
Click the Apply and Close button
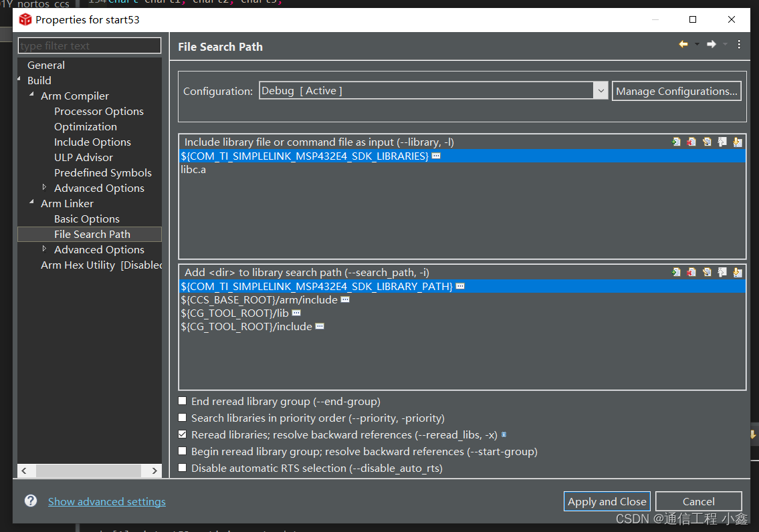pyautogui.click(x=607, y=501)
